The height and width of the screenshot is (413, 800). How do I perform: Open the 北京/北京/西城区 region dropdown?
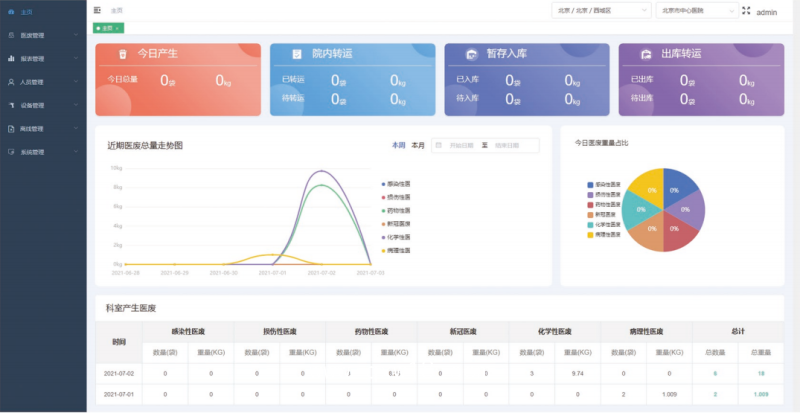600,10
